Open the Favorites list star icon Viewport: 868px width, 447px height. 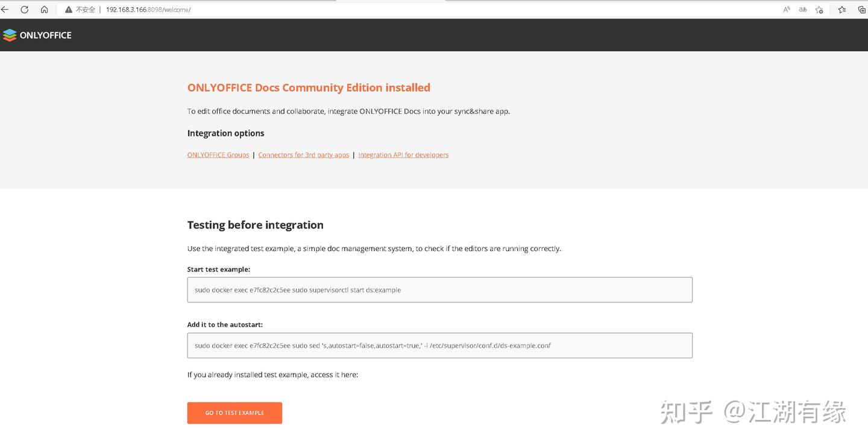coord(842,10)
